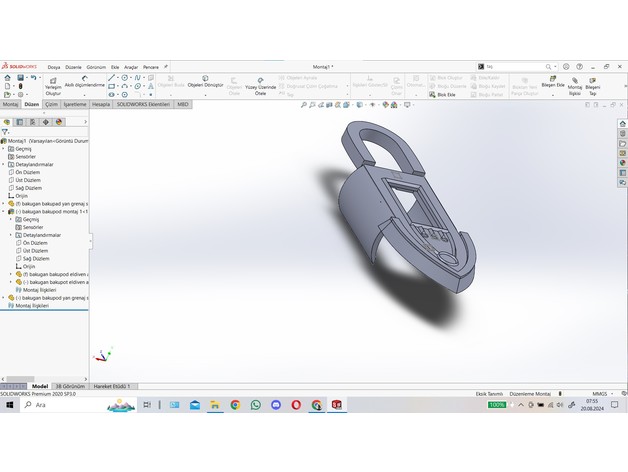Switch to the Hareket Etüdü 1 tab

(x=112, y=385)
